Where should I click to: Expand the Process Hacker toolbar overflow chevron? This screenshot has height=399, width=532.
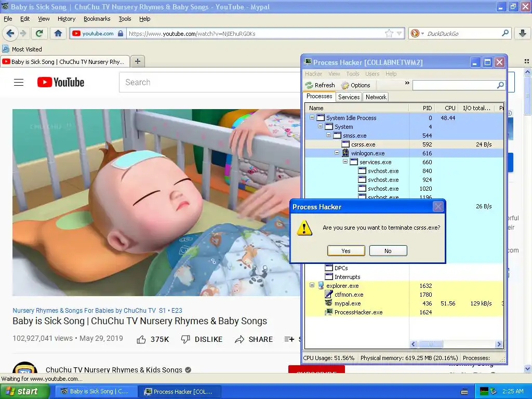point(407,83)
